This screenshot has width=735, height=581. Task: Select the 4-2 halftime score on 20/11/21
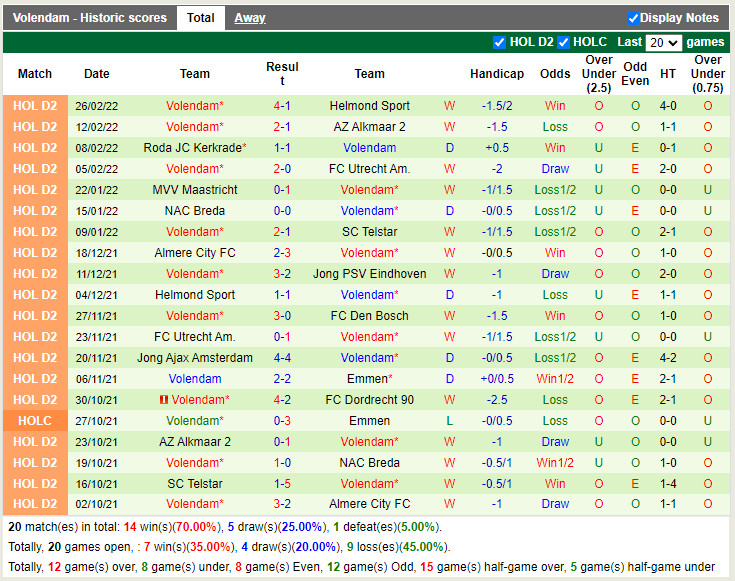668,358
